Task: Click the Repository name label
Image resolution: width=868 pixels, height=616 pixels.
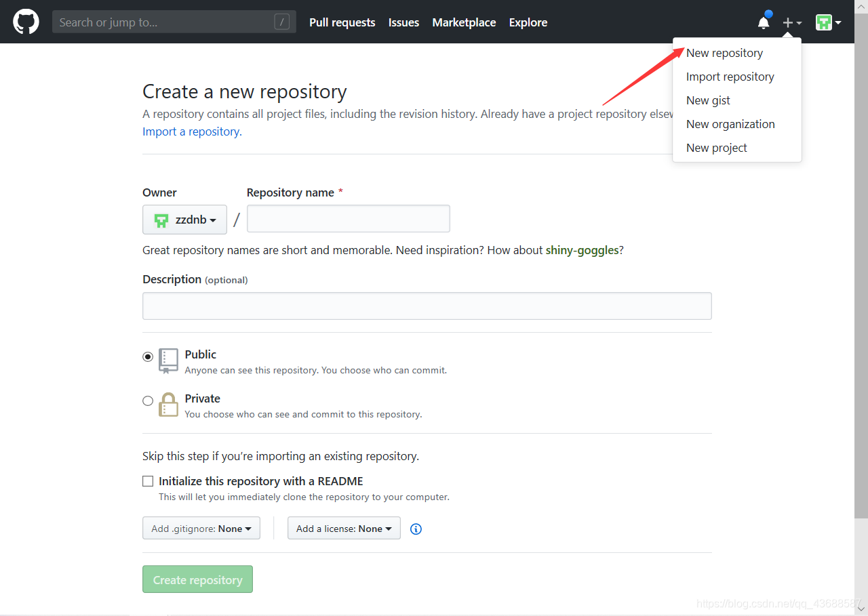Action: 290,192
